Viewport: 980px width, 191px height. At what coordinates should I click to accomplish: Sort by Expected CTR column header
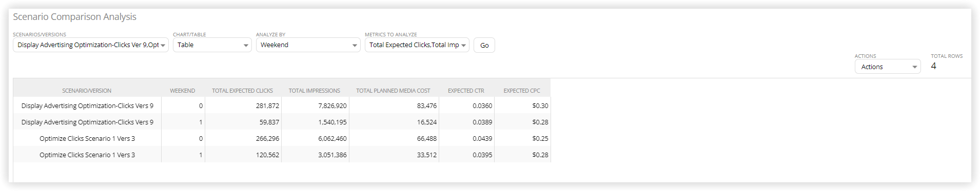pos(466,91)
